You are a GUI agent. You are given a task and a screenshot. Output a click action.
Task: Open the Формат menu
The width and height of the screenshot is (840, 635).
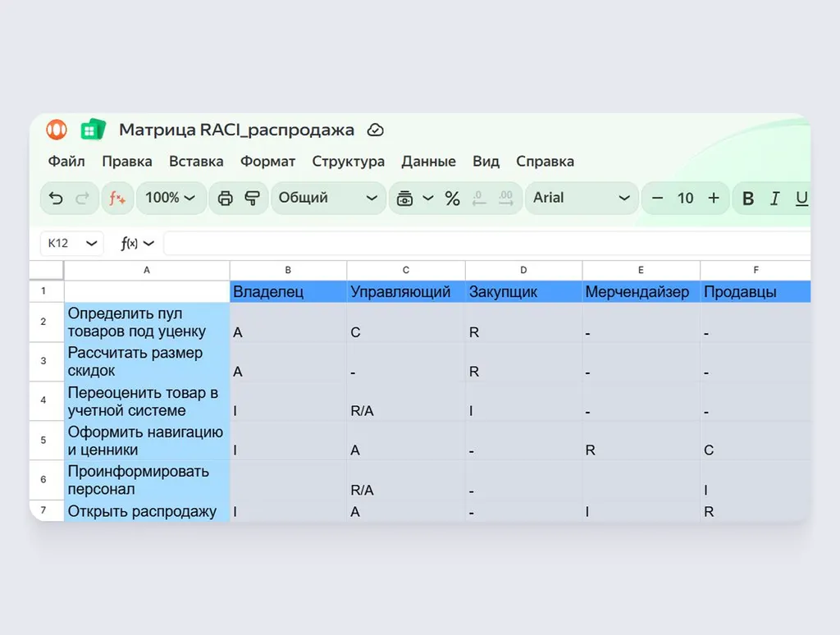(268, 162)
